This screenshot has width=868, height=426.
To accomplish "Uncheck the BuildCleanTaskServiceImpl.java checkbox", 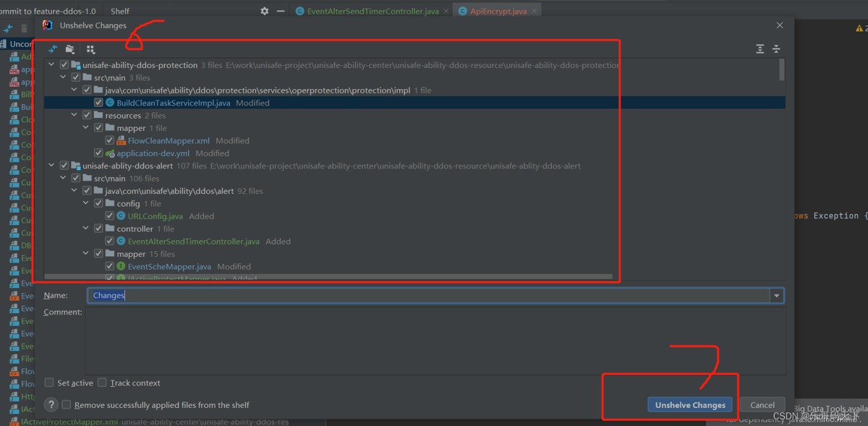I will 98,103.
